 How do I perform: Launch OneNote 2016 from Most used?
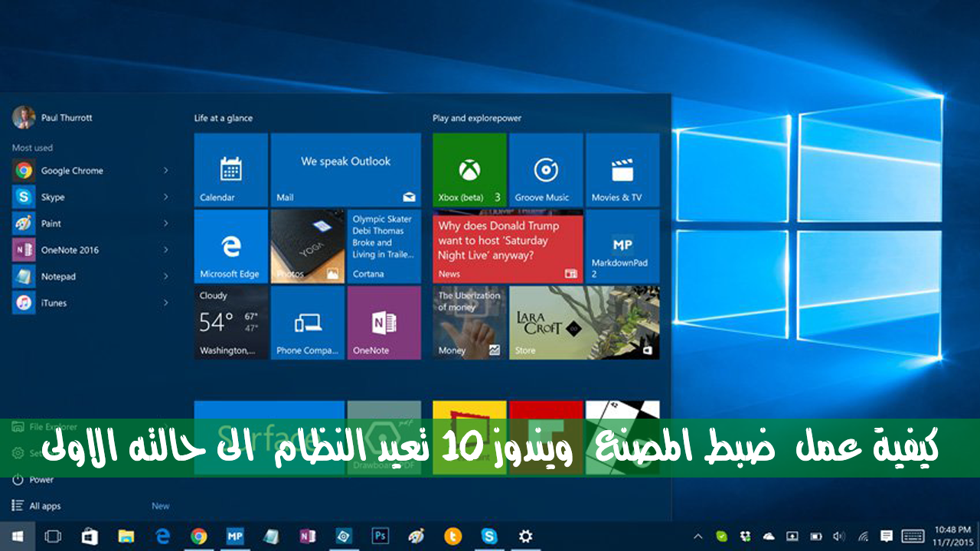point(90,250)
